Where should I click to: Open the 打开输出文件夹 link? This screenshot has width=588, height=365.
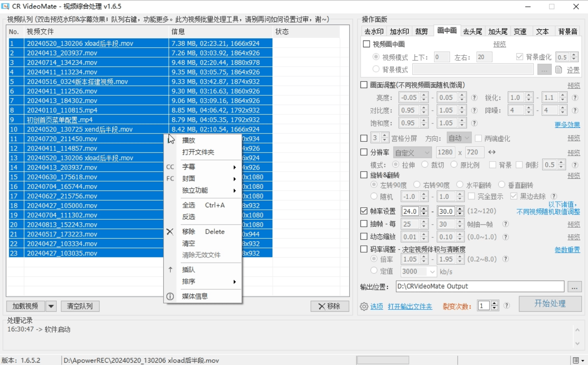pos(410,306)
